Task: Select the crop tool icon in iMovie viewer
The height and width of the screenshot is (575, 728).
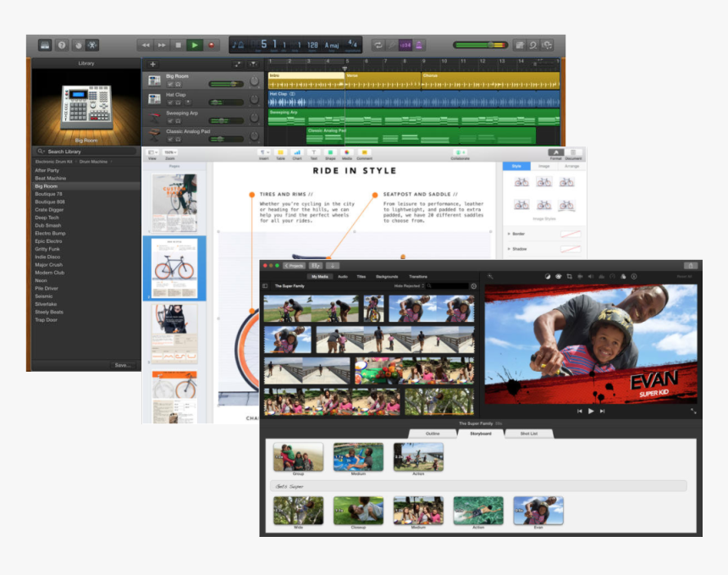Action: pyautogui.click(x=569, y=275)
